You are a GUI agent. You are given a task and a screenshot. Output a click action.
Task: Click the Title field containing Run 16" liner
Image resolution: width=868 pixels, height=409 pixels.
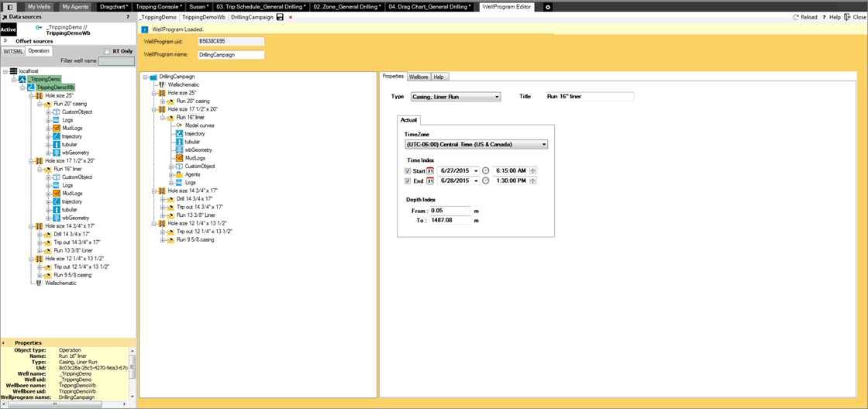[589, 96]
